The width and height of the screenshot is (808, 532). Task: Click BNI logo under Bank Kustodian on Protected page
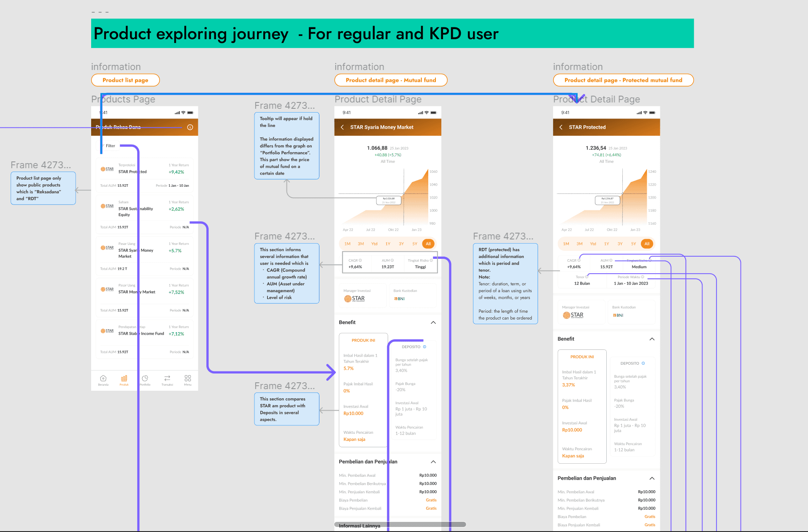pos(618,315)
